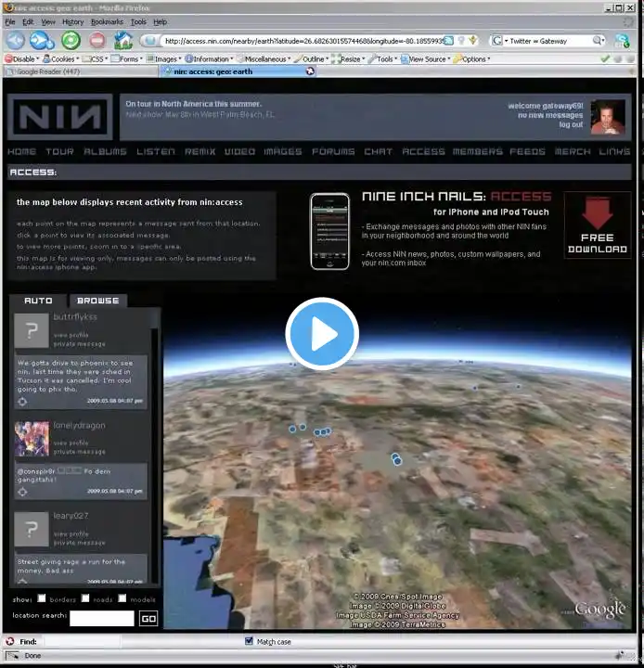
Task: Click the Firefox Back navigation button
Action: (16, 41)
